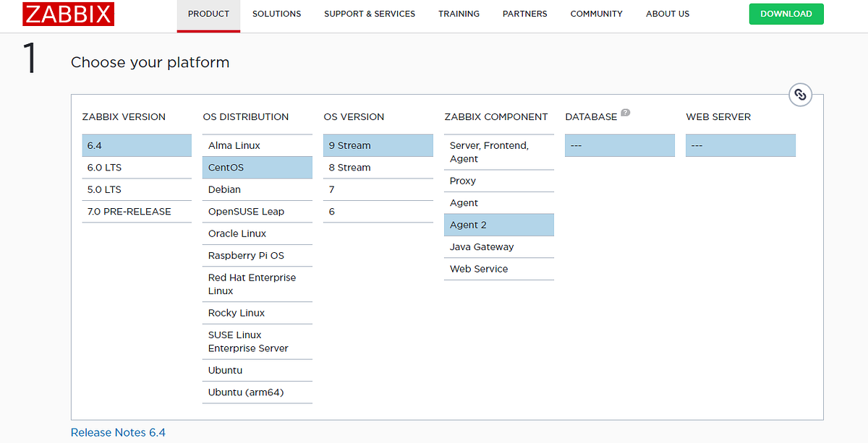The width and height of the screenshot is (868, 443).
Task: Open the SUPPORT & SERVICES menu
Action: tap(370, 13)
